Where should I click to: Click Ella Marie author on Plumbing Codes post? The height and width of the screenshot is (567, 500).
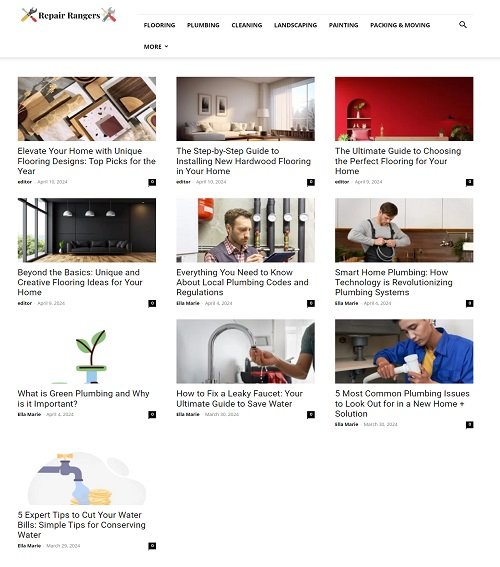tap(188, 303)
